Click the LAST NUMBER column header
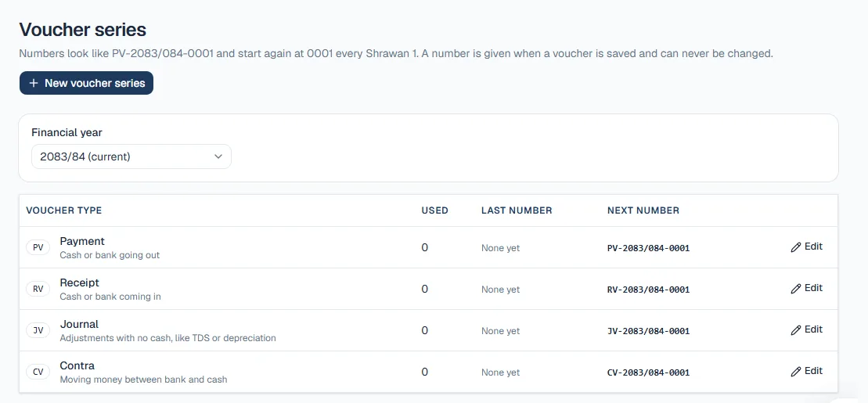The image size is (868, 403). (517, 210)
